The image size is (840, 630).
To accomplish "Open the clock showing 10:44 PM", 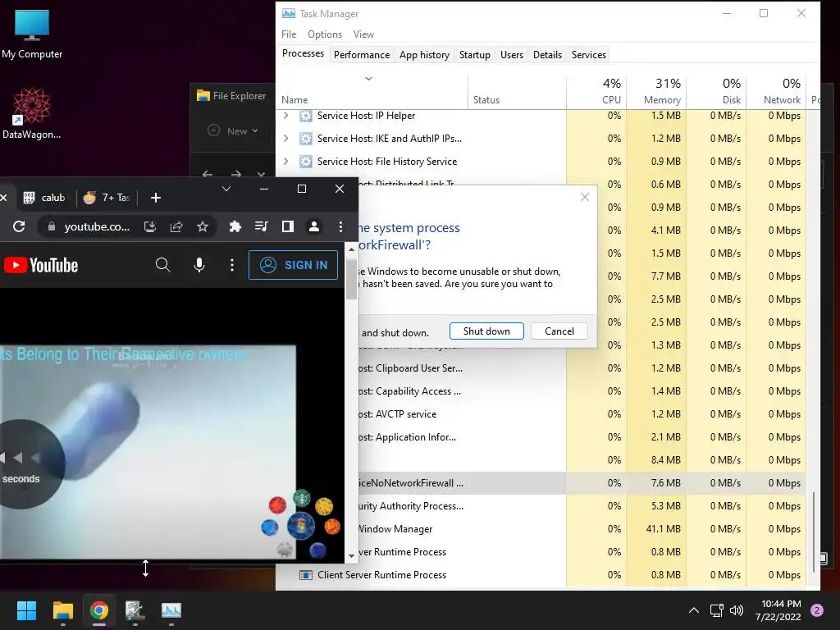I will (x=778, y=610).
